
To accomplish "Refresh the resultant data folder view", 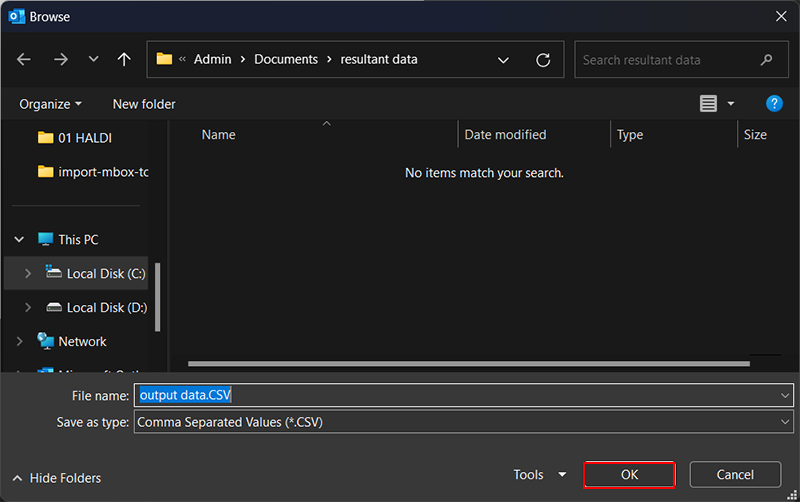I will click(x=543, y=60).
